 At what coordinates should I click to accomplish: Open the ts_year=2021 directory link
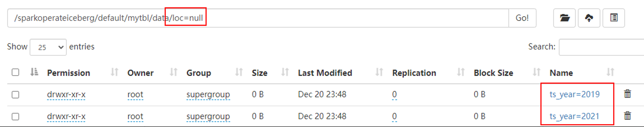click(574, 116)
